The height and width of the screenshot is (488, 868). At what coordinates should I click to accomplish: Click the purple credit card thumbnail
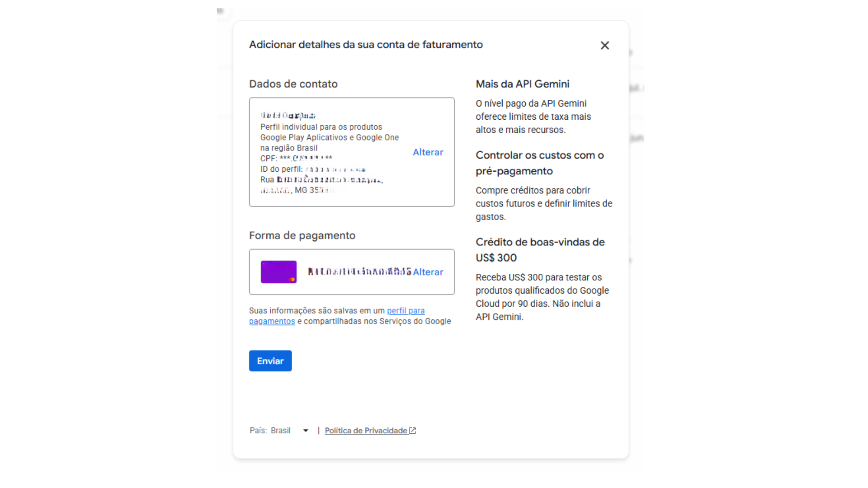coord(278,272)
